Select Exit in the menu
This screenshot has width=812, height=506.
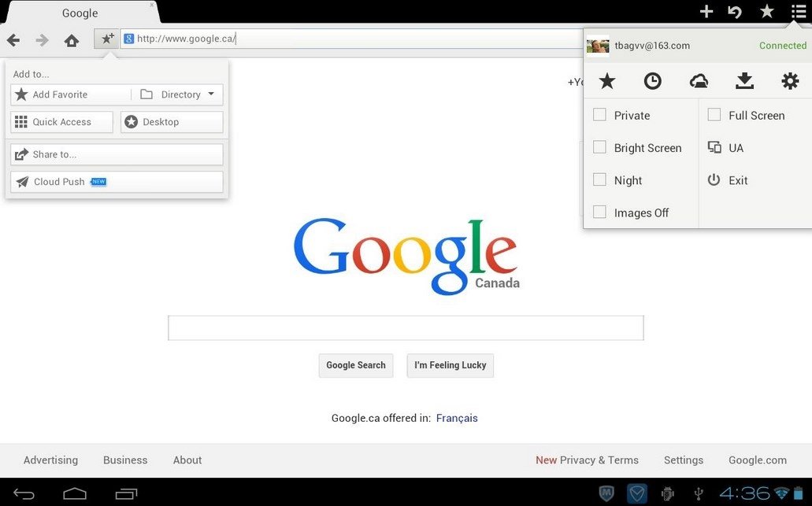[x=728, y=180]
